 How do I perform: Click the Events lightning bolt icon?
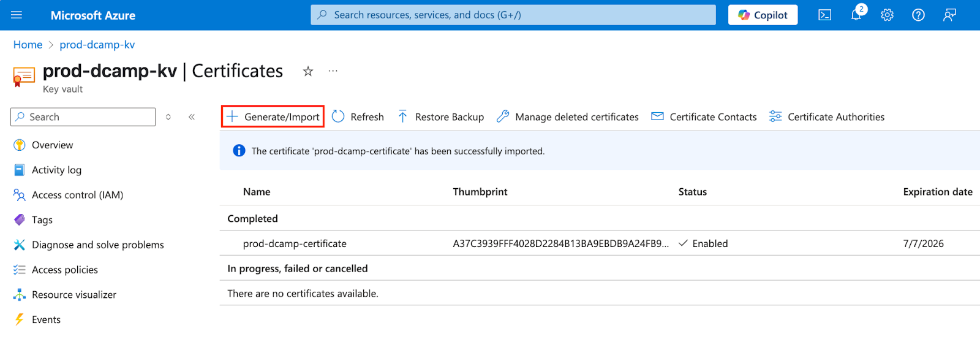pos(20,319)
